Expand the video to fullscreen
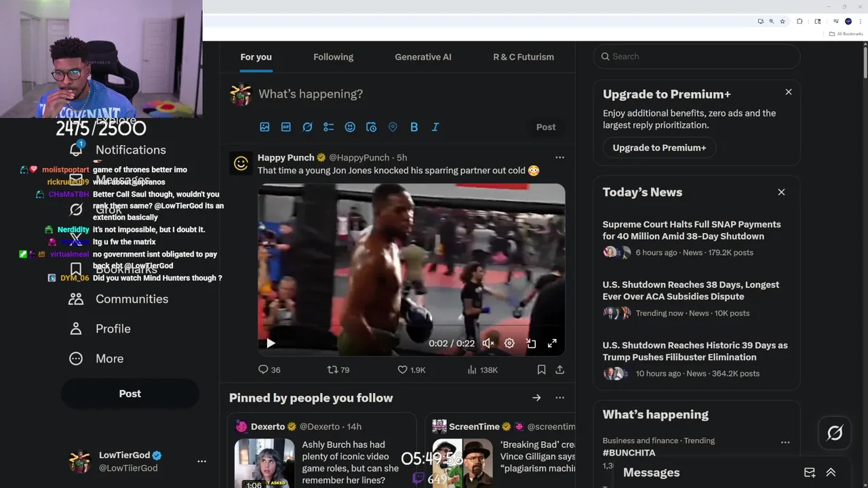The image size is (868, 488). [x=552, y=343]
